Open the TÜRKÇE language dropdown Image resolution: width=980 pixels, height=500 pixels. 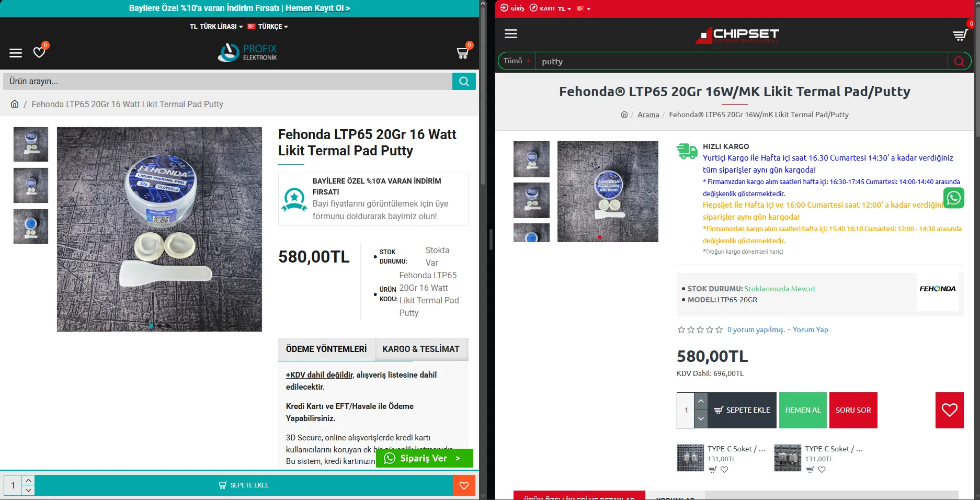[x=268, y=26]
